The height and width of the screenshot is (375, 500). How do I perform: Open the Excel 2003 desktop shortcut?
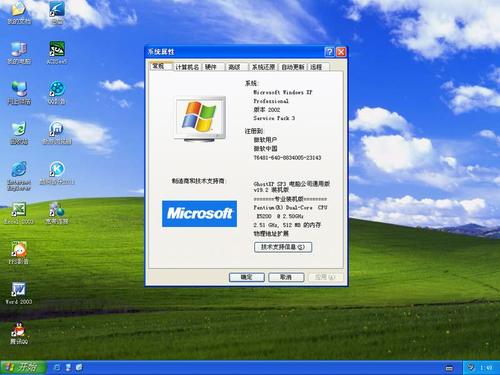pyautogui.click(x=19, y=213)
